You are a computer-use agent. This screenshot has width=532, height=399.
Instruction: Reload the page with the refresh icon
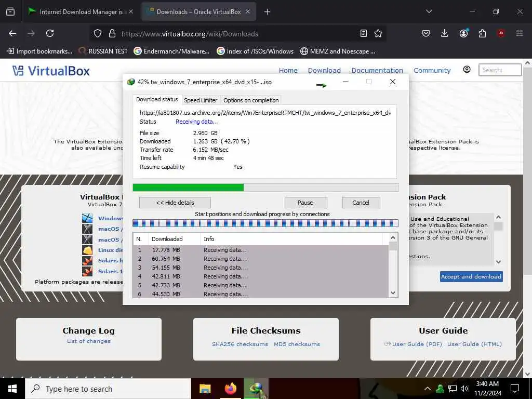[x=50, y=33]
